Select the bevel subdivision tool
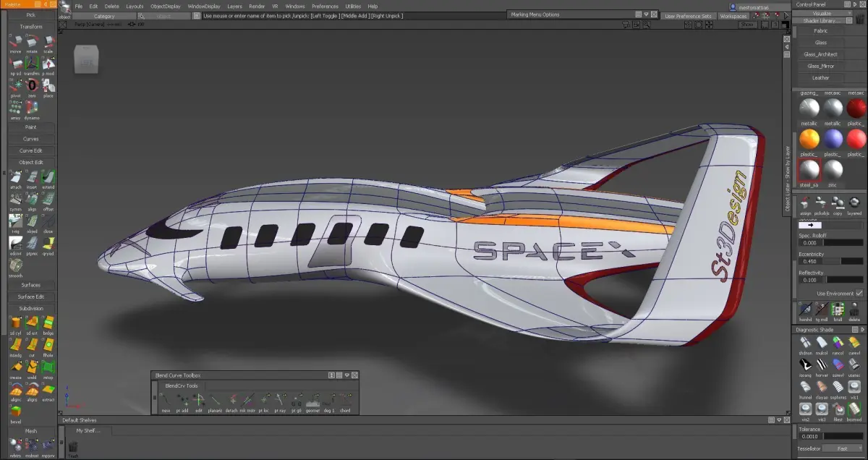868x460 pixels. point(15,412)
